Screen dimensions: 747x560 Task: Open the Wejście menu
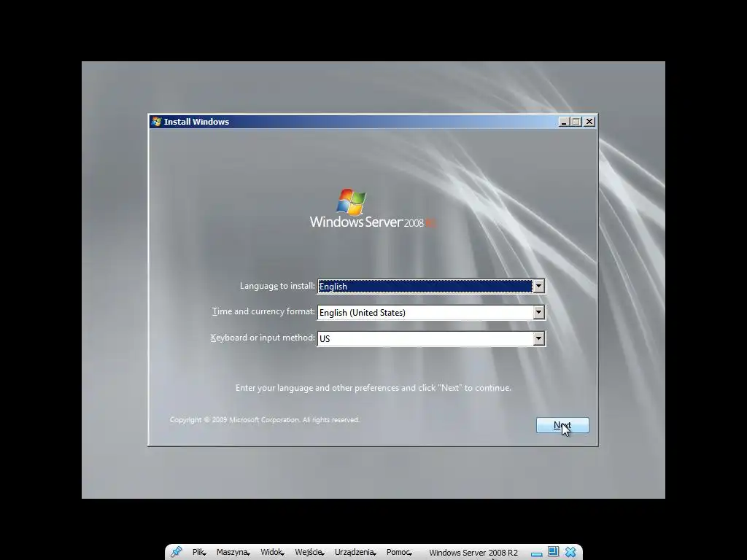[x=309, y=553]
